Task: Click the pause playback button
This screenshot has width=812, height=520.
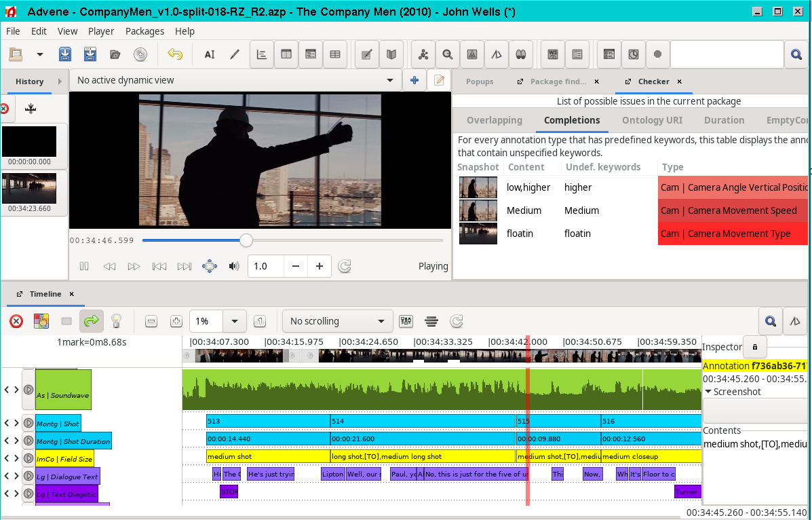Action: pyautogui.click(x=84, y=267)
